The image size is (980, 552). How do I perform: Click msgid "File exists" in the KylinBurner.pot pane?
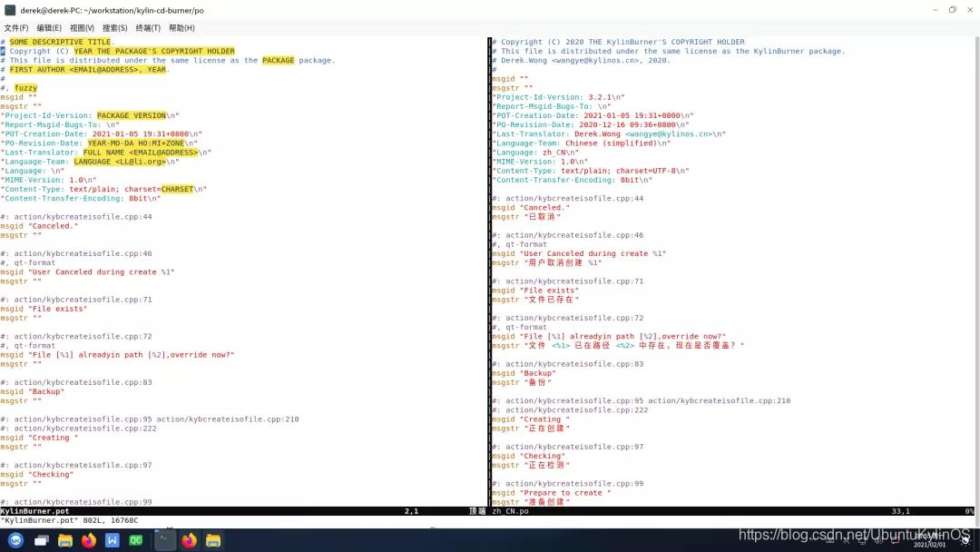pos(44,309)
